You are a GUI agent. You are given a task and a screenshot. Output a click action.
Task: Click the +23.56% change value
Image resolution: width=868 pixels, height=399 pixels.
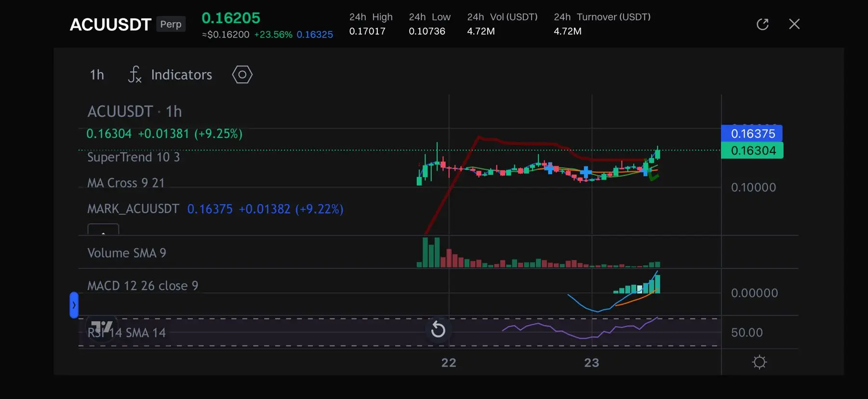pyautogui.click(x=273, y=35)
